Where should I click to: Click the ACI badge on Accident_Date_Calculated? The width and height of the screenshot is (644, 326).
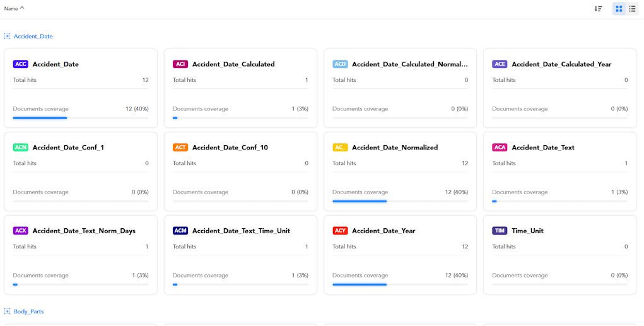(180, 64)
